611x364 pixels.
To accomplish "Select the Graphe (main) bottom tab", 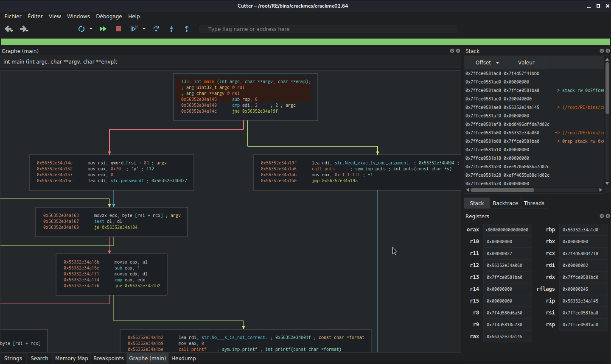I will pyautogui.click(x=148, y=358).
